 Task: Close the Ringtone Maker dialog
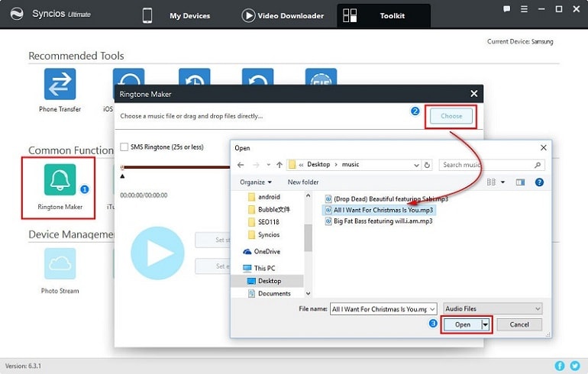474,94
